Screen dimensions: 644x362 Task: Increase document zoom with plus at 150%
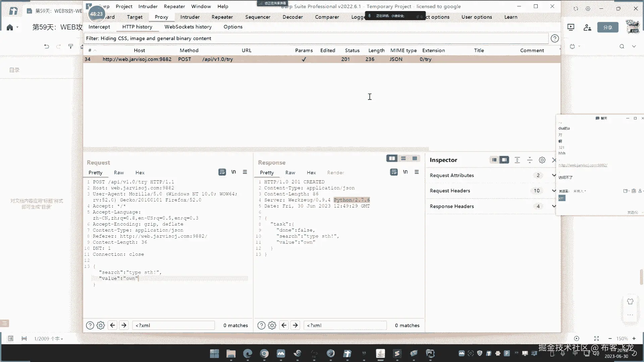(x=634, y=339)
